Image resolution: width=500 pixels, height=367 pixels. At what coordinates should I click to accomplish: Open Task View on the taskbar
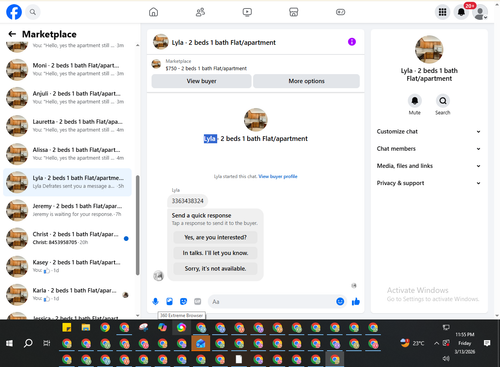(47, 343)
